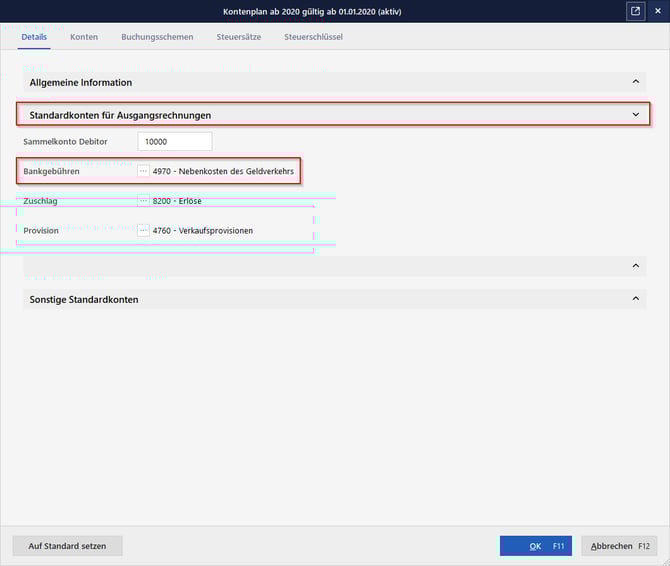Switch to the Details tab

[x=34, y=37]
